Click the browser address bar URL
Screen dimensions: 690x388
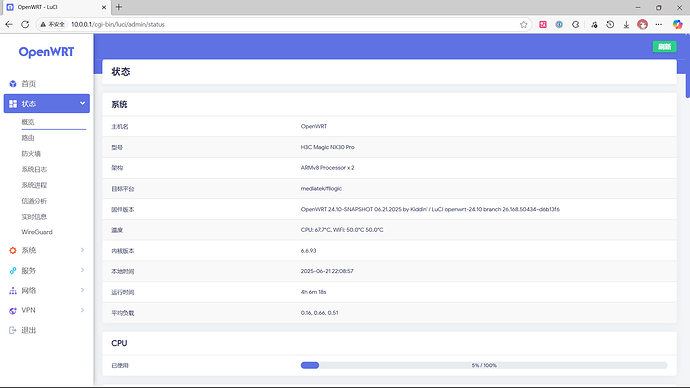[x=118, y=25]
